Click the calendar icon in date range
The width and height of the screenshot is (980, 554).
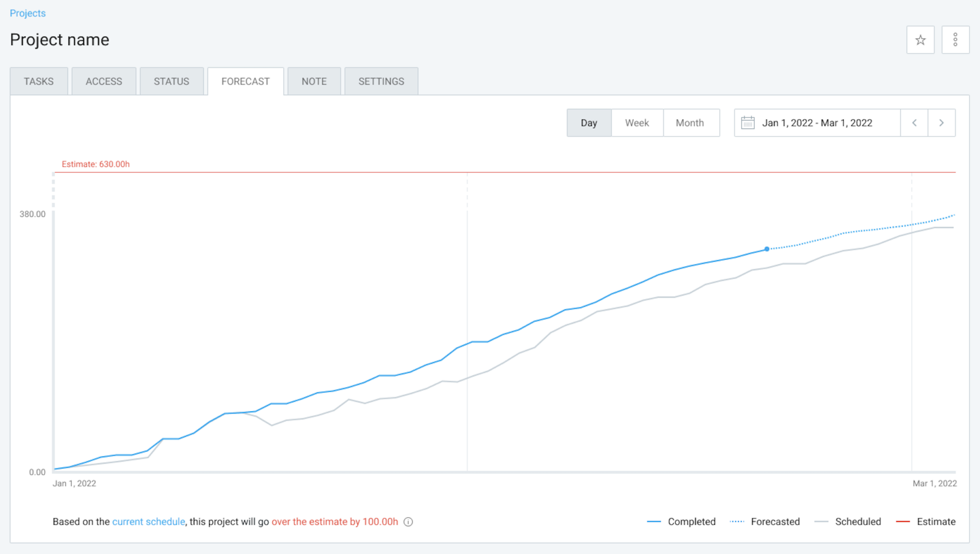click(x=747, y=123)
